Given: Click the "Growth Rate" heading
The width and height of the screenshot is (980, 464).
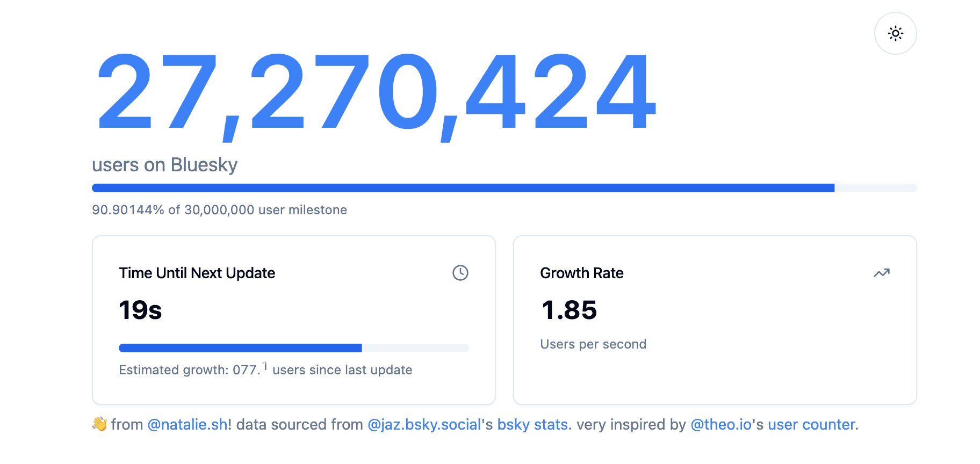Looking at the screenshot, I should [x=582, y=273].
